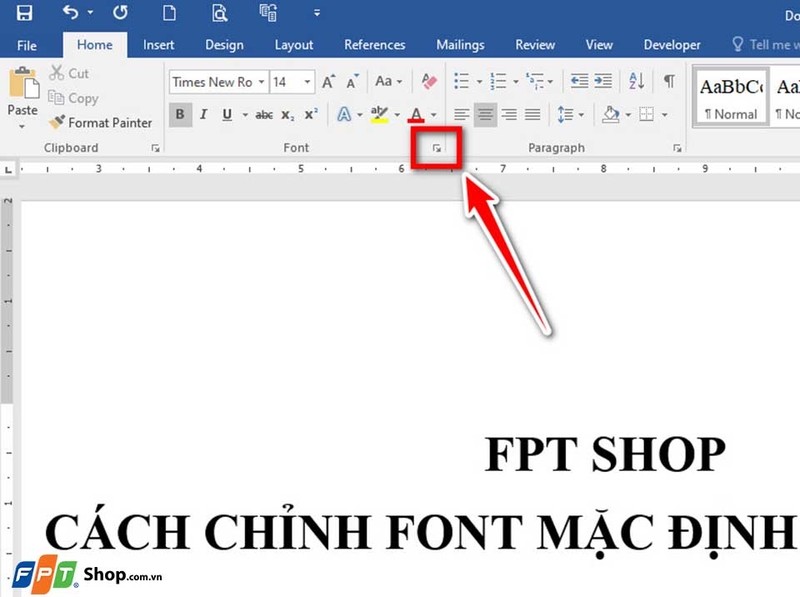
Task: Decrease font size with Shrink Font
Action: click(x=353, y=82)
